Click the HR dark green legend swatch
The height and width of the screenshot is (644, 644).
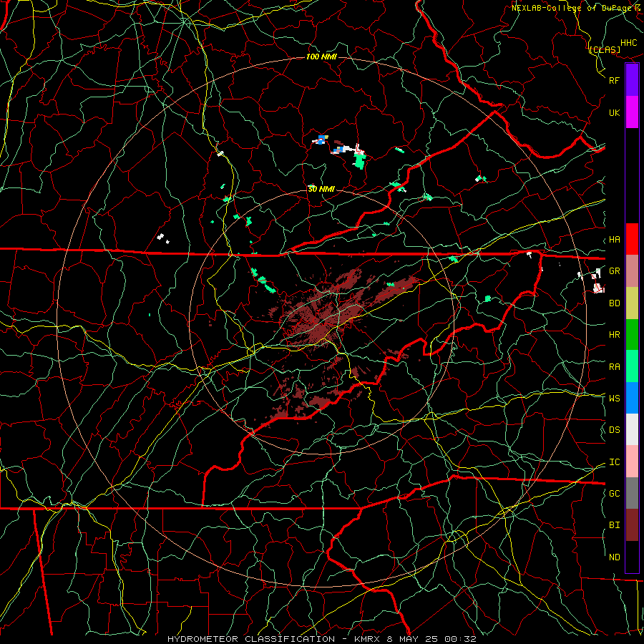pyautogui.click(x=632, y=334)
